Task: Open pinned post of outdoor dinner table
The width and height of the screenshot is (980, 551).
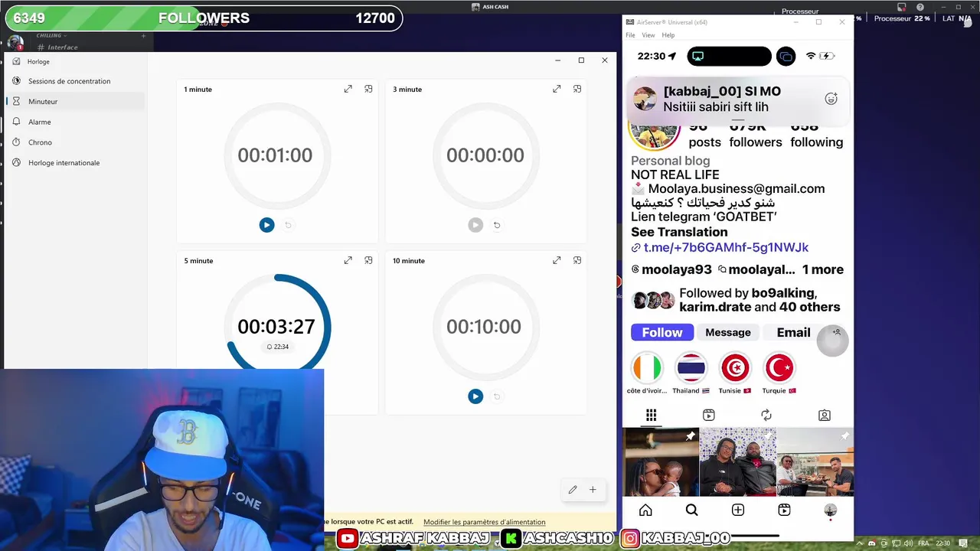Action: point(815,462)
